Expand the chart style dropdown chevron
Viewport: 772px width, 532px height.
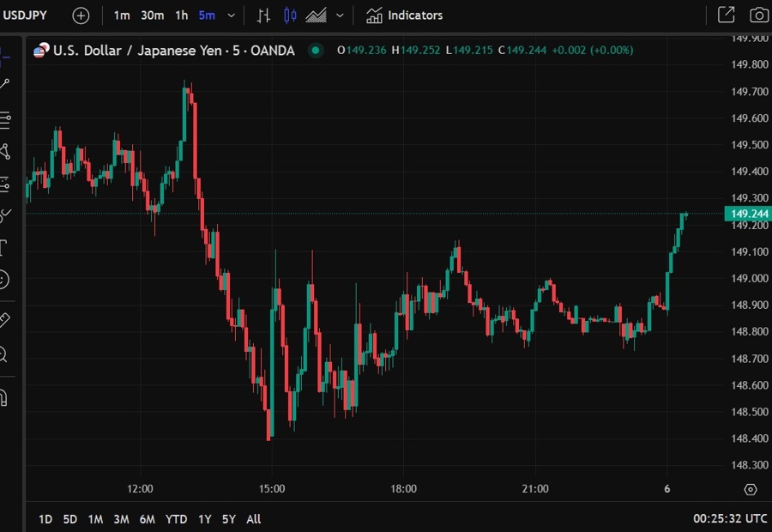click(341, 15)
